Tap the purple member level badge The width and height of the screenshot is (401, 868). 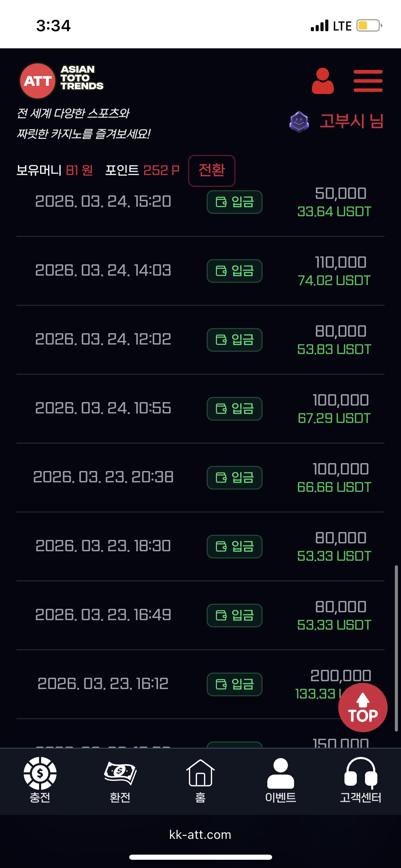click(x=299, y=122)
